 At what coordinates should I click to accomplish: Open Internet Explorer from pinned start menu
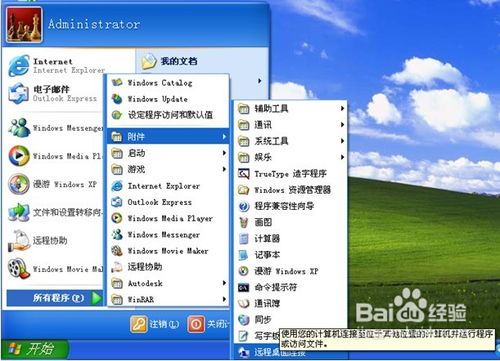click(56, 66)
